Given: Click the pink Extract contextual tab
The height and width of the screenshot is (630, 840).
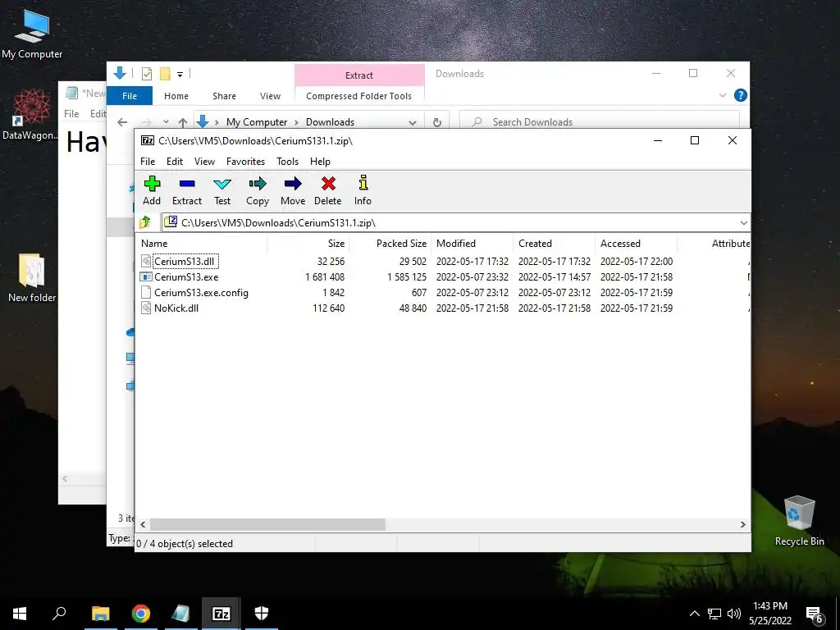Looking at the screenshot, I should click(x=359, y=75).
